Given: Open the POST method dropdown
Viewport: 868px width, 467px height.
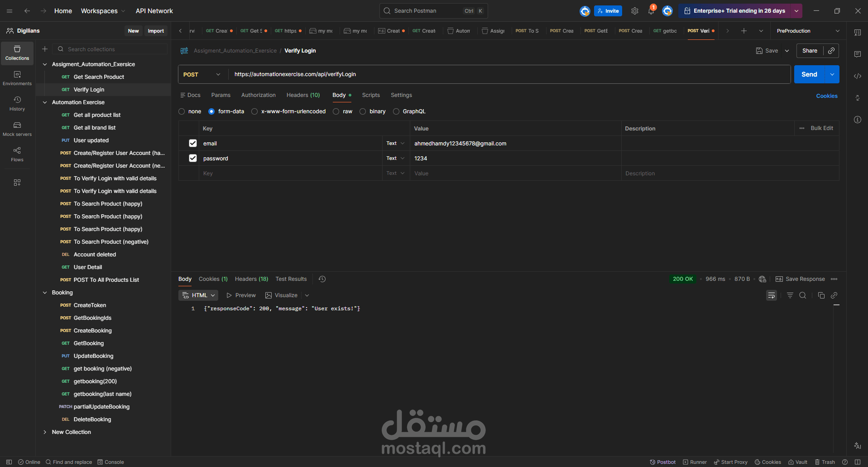Looking at the screenshot, I should click(202, 74).
